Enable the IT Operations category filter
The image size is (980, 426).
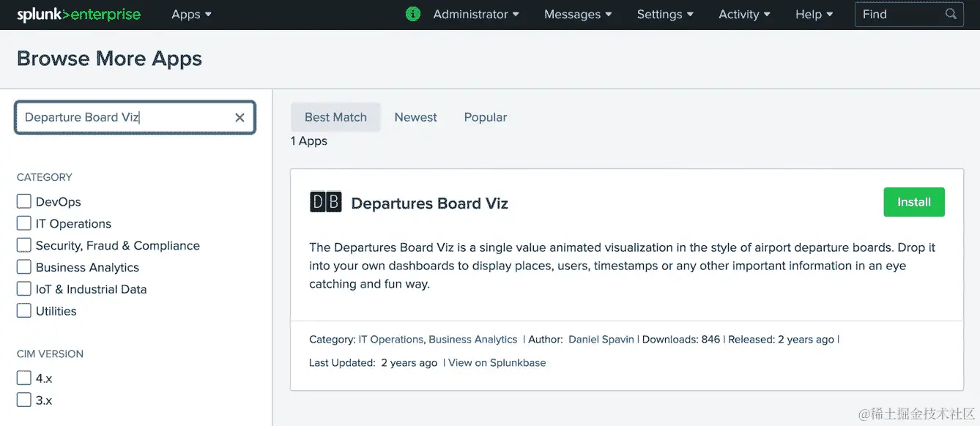[x=24, y=223]
